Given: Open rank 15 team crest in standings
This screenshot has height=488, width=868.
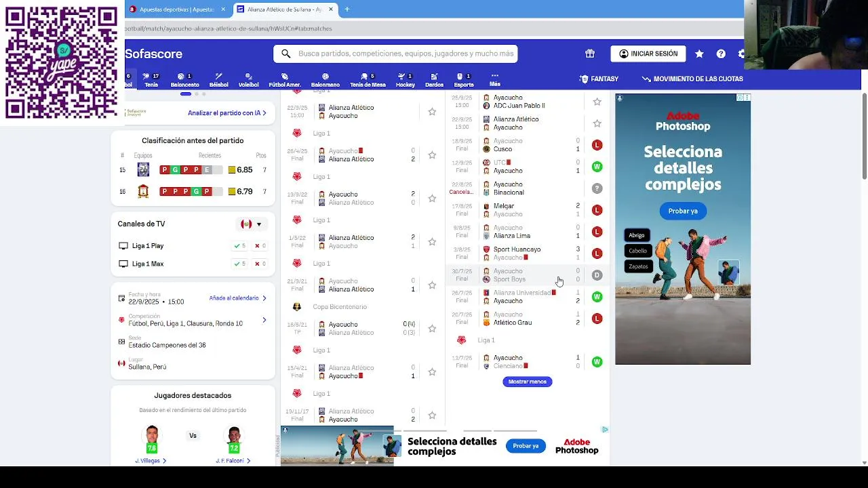Looking at the screenshot, I should click(x=143, y=169).
